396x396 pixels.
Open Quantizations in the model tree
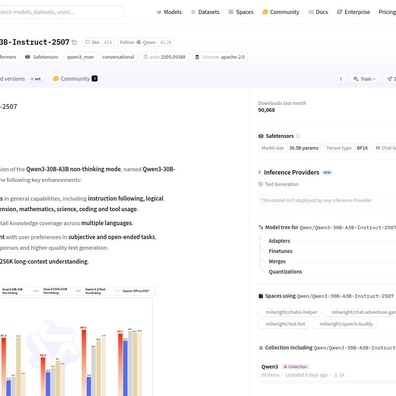coord(285,272)
